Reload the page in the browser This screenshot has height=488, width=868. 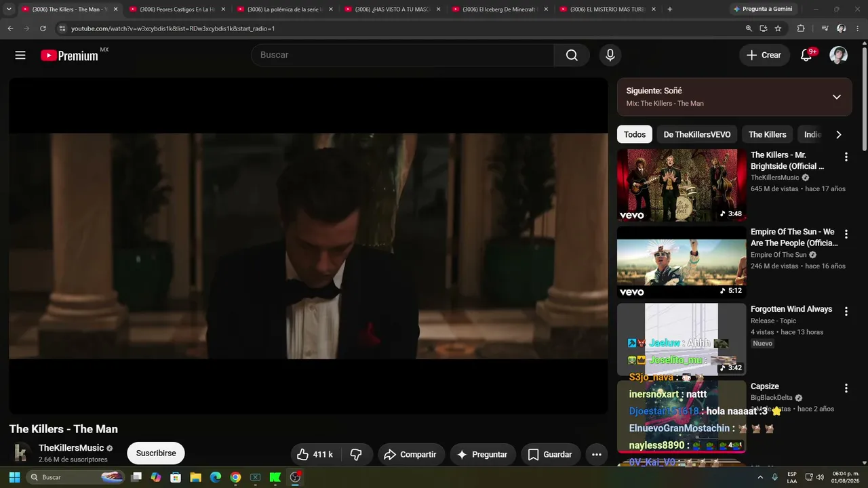(x=43, y=28)
